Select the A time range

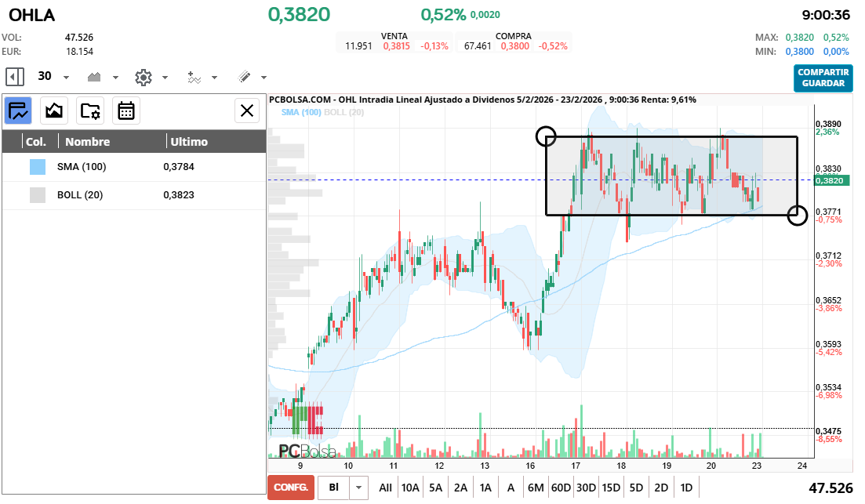tap(511, 488)
